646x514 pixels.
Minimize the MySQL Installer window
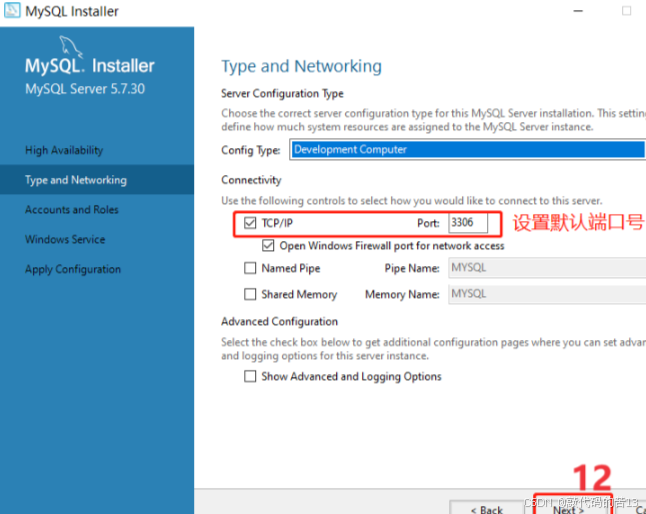point(578,11)
